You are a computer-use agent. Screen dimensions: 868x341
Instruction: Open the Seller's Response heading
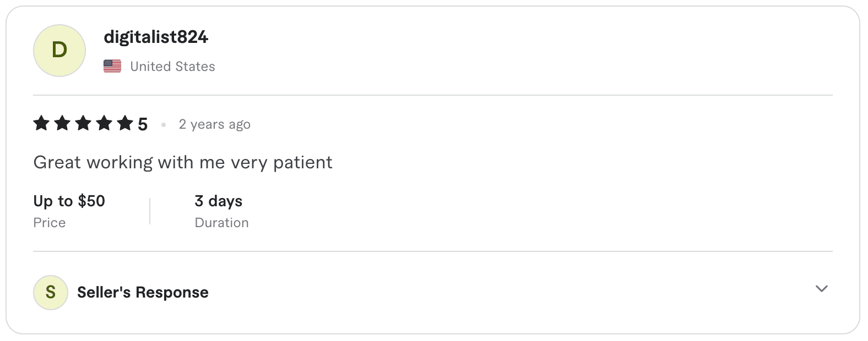coord(143,293)
